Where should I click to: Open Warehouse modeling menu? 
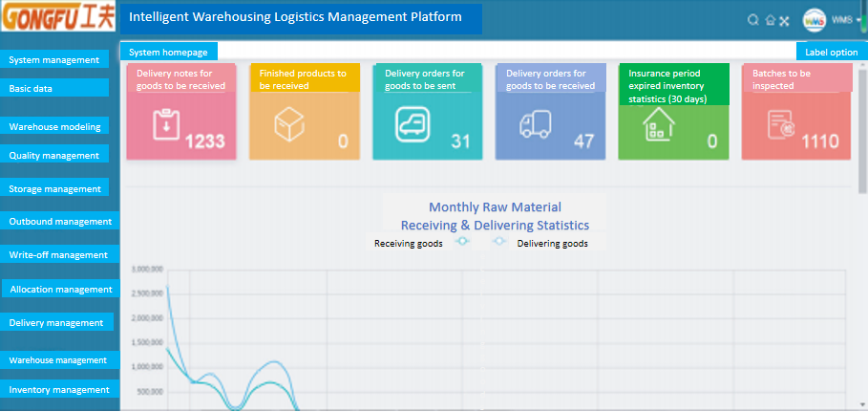(54, 126)
